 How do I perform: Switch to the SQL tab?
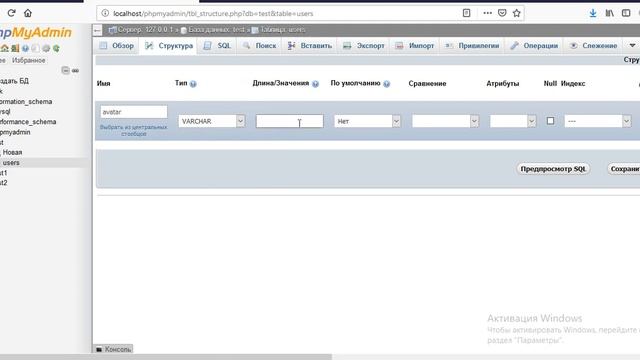click(x=217, y=46)
